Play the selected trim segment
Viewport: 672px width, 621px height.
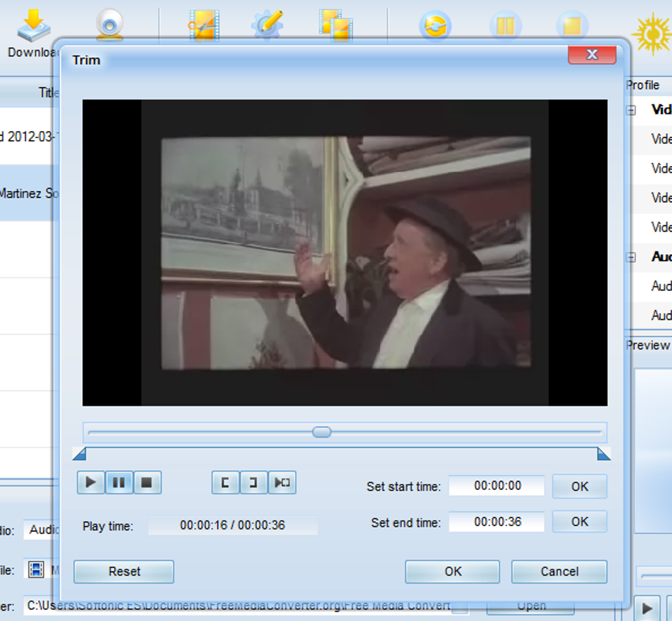pos(282,483)
